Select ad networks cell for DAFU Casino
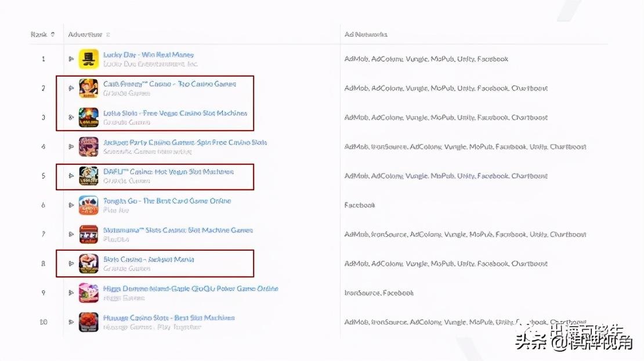 [446, 176]
